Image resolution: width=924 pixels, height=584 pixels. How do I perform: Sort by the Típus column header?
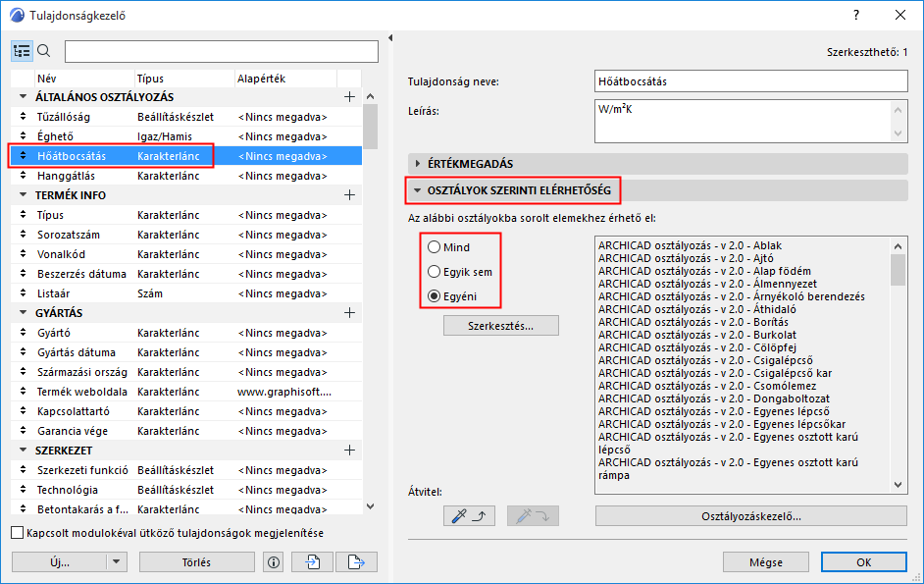coord(184,79)
